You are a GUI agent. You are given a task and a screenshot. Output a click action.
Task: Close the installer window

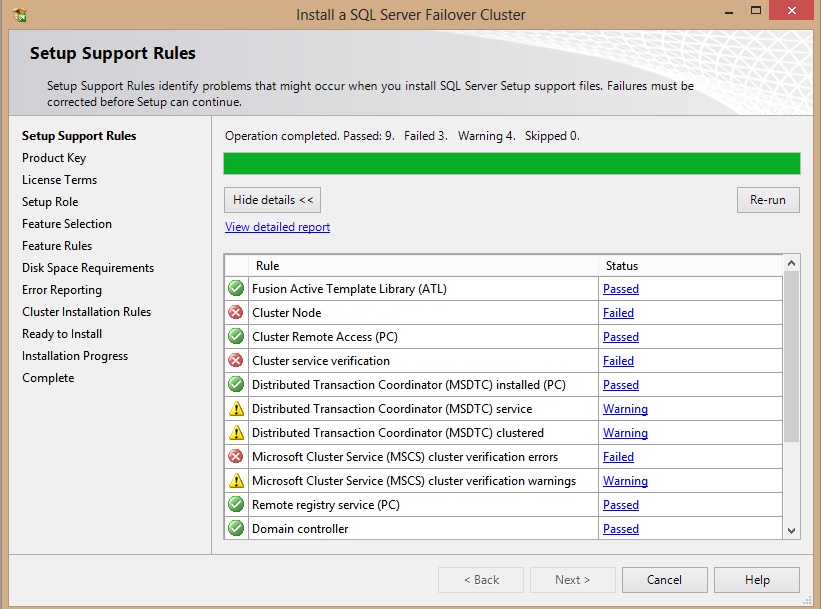pos(792,10)
